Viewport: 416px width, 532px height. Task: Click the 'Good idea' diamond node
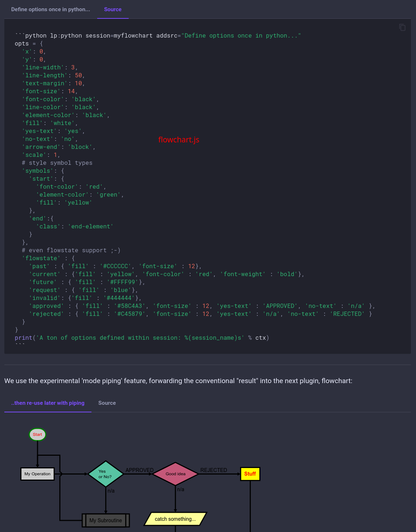click(175, 474)
